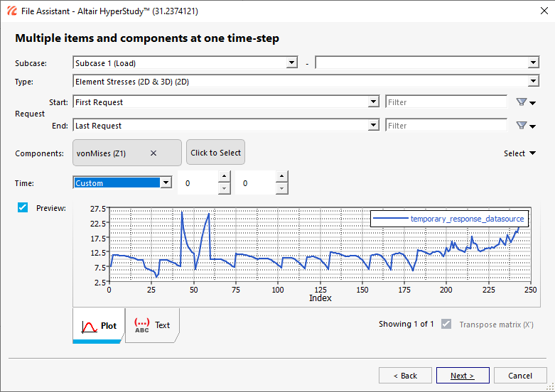Increment the first Time spinner value
Screen dimensions: 555x392
click(224, 177)
